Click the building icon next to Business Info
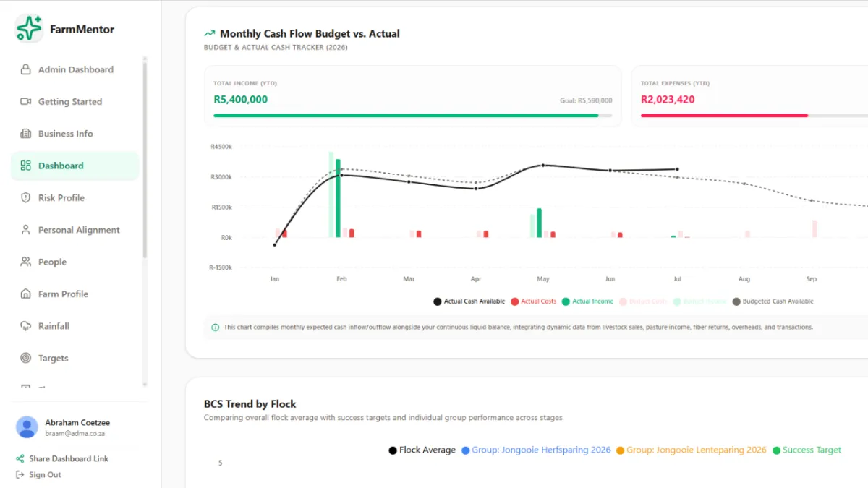 [x=26, y=134]
